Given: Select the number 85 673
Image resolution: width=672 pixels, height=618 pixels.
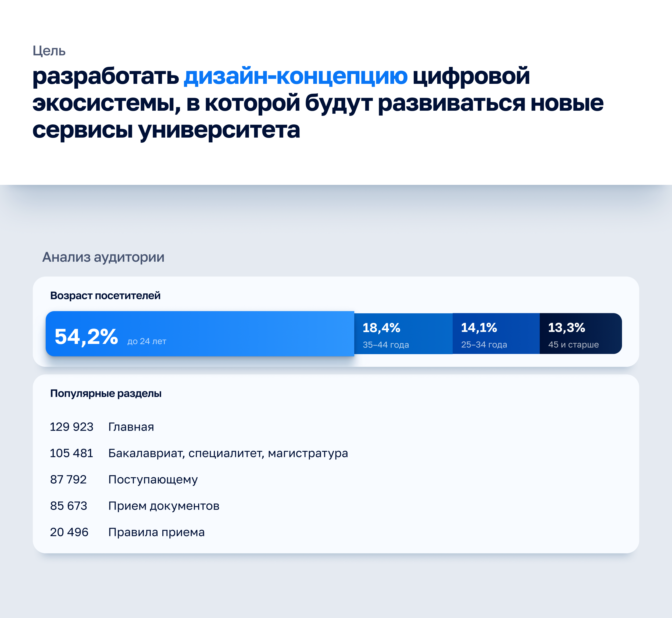Looking at the screenshot, I should pyautogui.click(x=69, y=506).
